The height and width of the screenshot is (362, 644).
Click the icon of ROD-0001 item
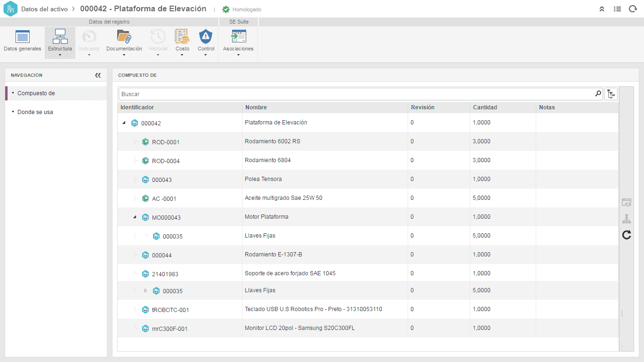(x=145, y=141)
